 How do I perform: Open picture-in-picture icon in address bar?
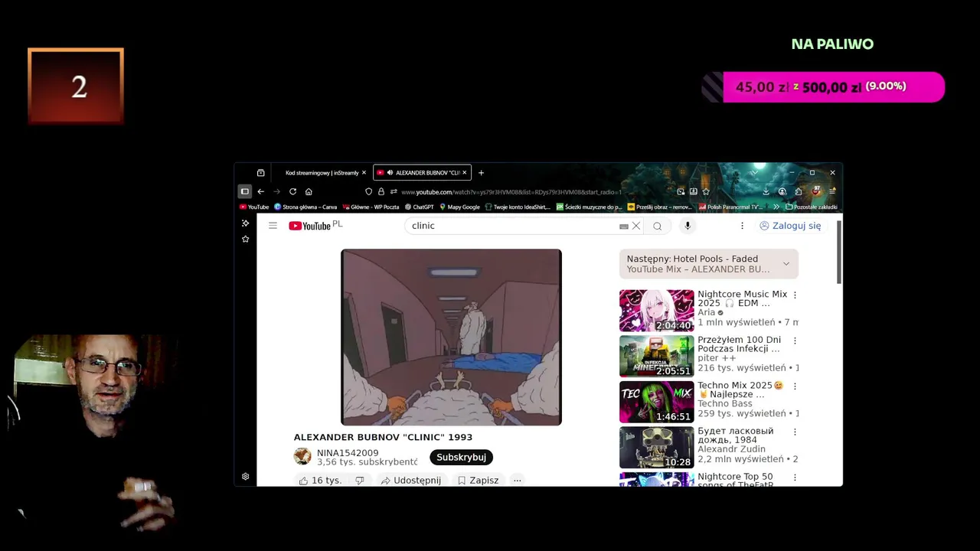(x=681, y=191)
